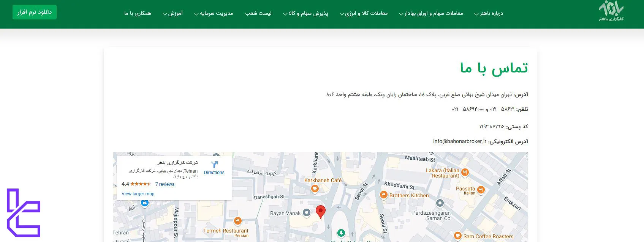This screenshot has height=242, width=644.
Task: Click the Daneshgah St label on map
Action: click(269, 197)
